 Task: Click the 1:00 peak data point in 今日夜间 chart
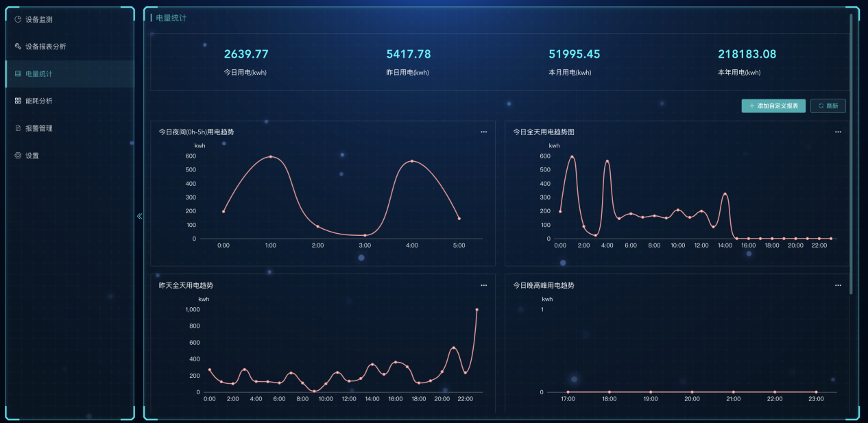point(271,156)
